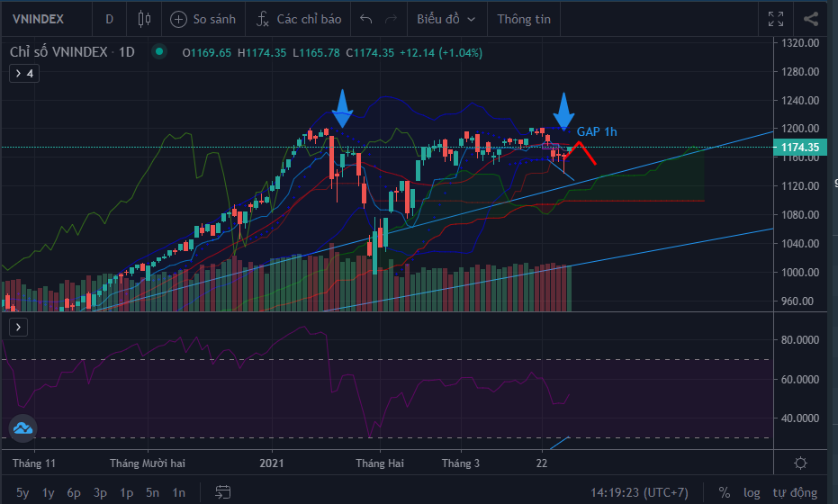Click the Tháng Hai time axis label
Image resolution: width=838 pixels, height=504 pixels.
[380, 463]
